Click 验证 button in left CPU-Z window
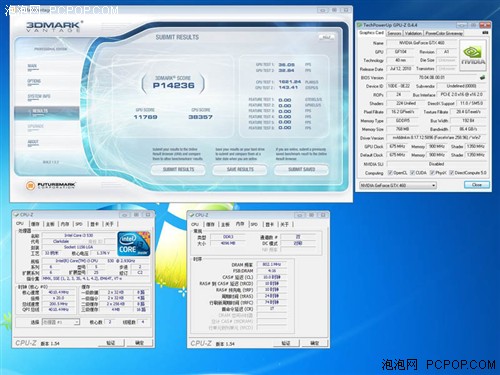 pyautogui.click(x=111, y=343)
